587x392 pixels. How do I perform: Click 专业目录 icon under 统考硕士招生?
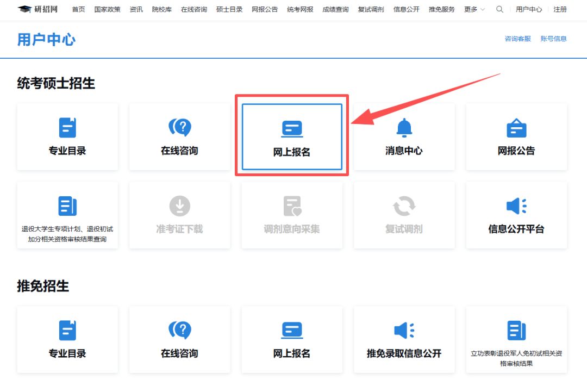67,128
